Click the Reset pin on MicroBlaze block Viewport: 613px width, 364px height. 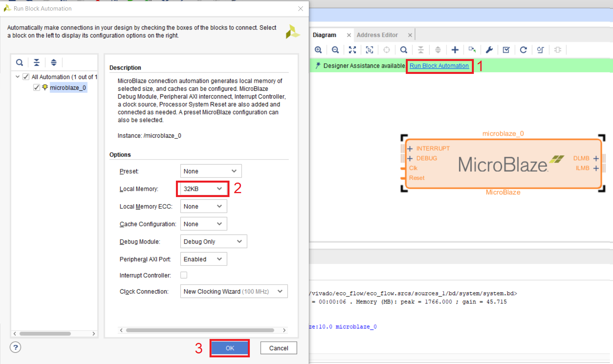[x=417, y=178]
